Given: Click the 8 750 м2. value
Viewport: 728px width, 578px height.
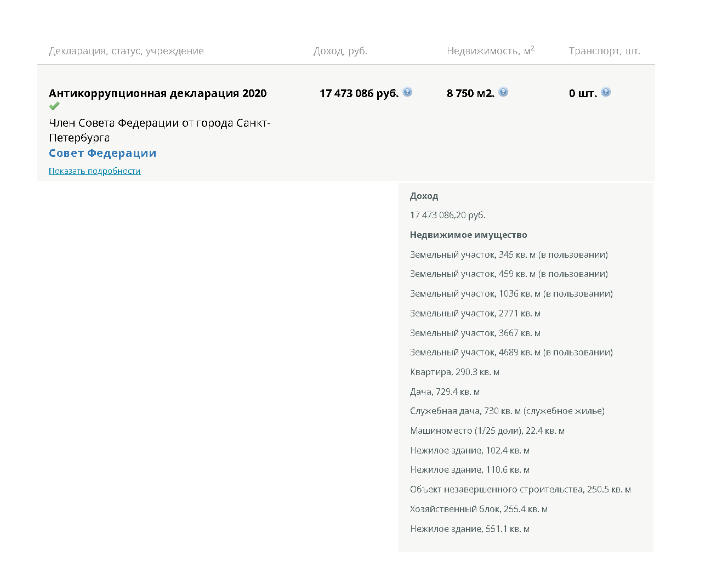Looking at the screenshot, I should point(470,93).
